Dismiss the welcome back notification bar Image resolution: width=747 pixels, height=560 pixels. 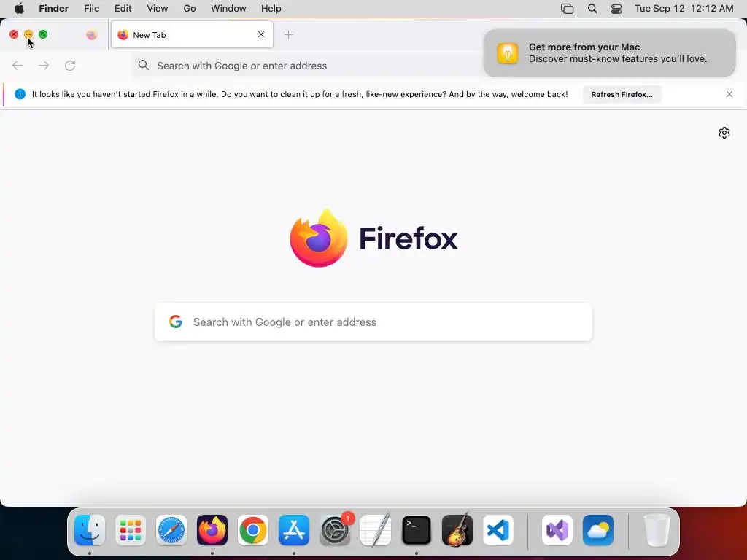(729, 94)
